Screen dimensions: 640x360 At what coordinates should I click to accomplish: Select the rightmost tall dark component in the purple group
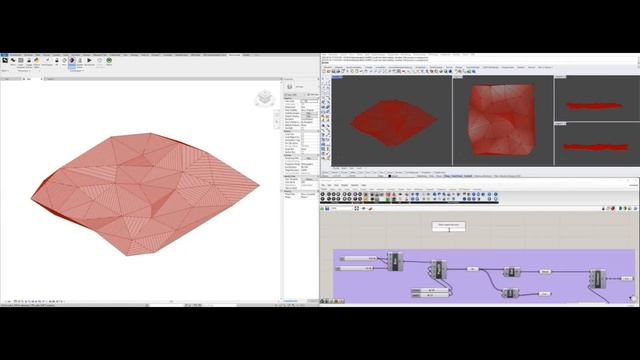coord(598,279)
